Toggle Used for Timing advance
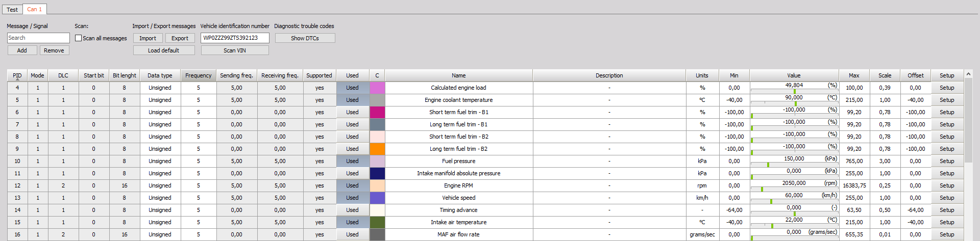This screenshot has height=241, width=980. [352, 210]
